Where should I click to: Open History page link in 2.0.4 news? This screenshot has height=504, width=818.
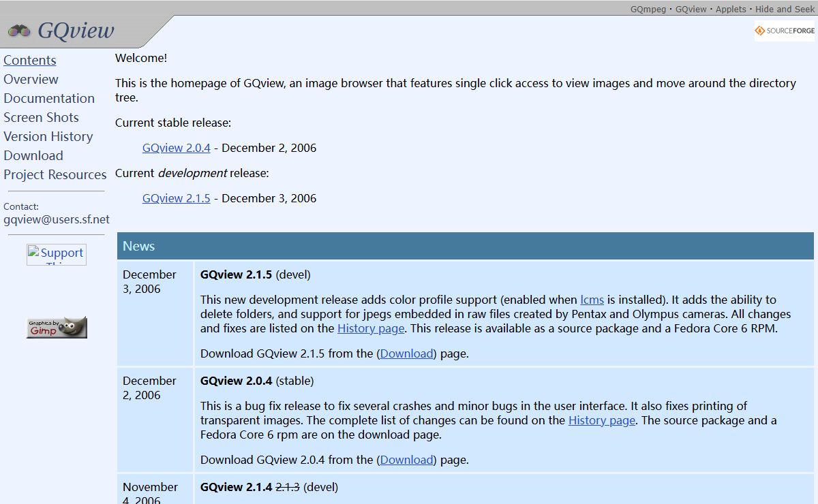[602, 420]
